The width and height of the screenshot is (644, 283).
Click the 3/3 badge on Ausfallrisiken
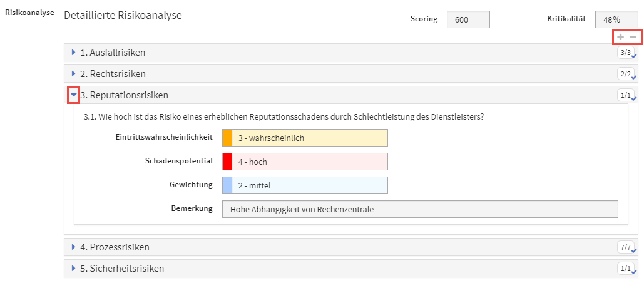click(625, 53)
